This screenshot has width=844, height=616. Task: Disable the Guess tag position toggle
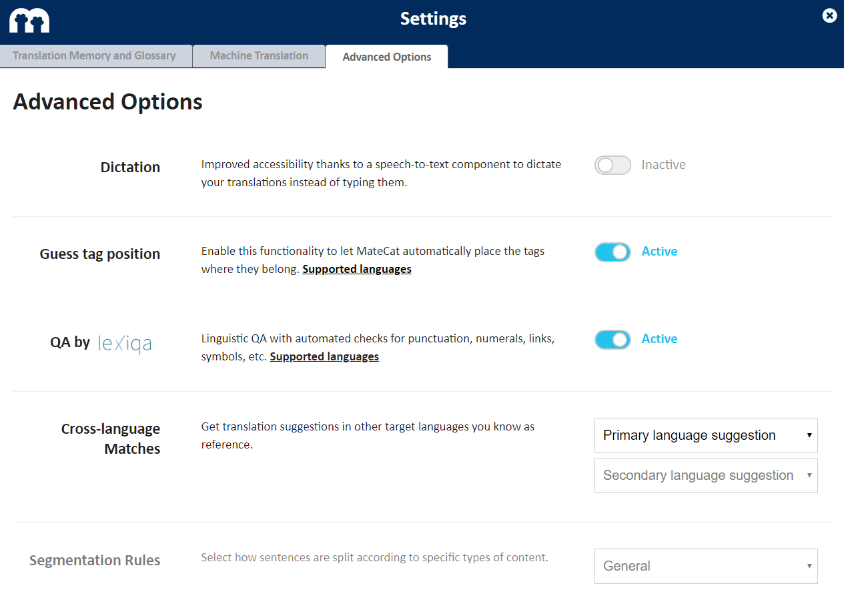point(612,252)
